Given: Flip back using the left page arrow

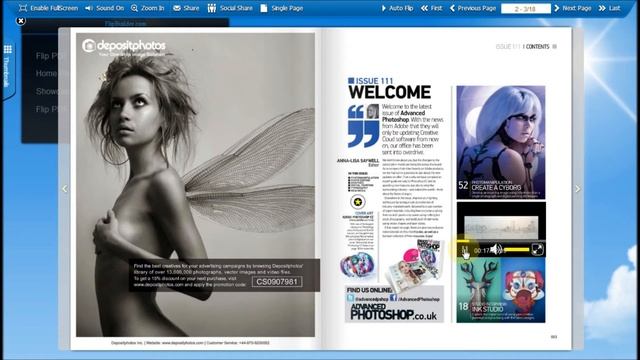Looking at the screenshot, I should (x=64, y=189).
